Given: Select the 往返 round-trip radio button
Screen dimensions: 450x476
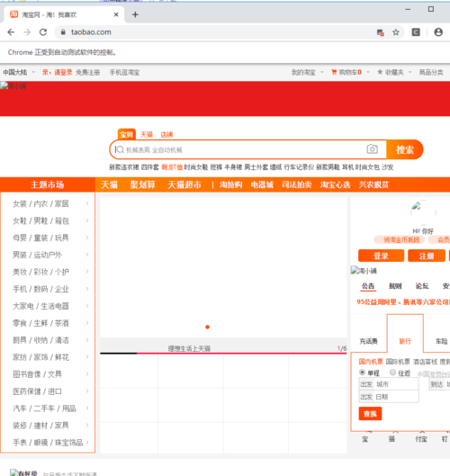Looking at the screenshot, I should point(392,373).
